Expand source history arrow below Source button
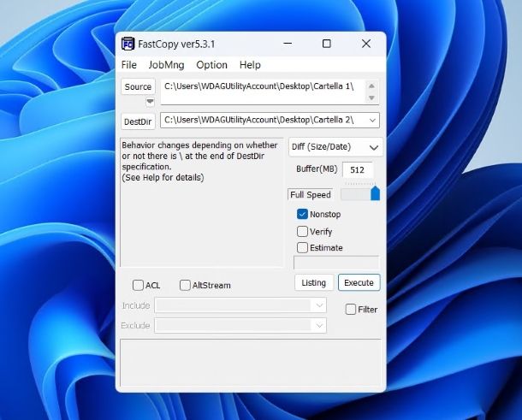Image resolution: width=522 pixels, height=420 pixels. click(x=150, y=102)
